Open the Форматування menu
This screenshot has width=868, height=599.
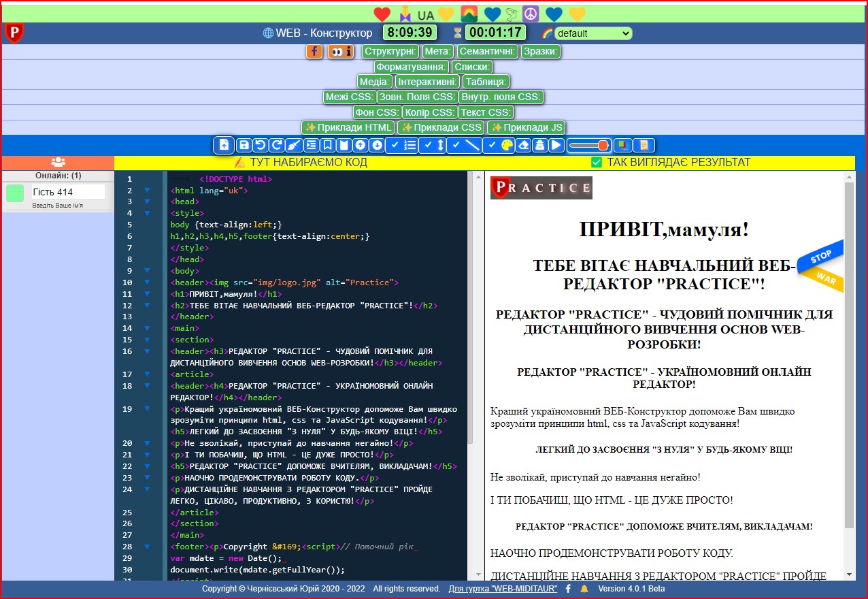412,67
